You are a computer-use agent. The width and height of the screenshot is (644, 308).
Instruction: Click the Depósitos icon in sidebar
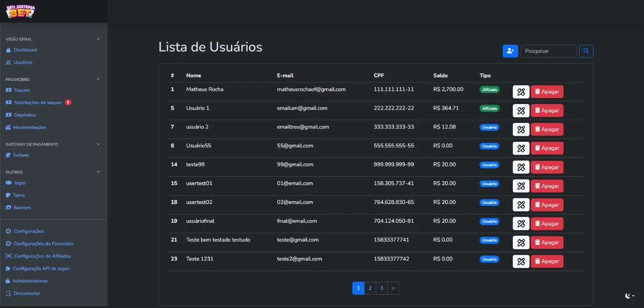pyautogui.click(x=9, y=115)
